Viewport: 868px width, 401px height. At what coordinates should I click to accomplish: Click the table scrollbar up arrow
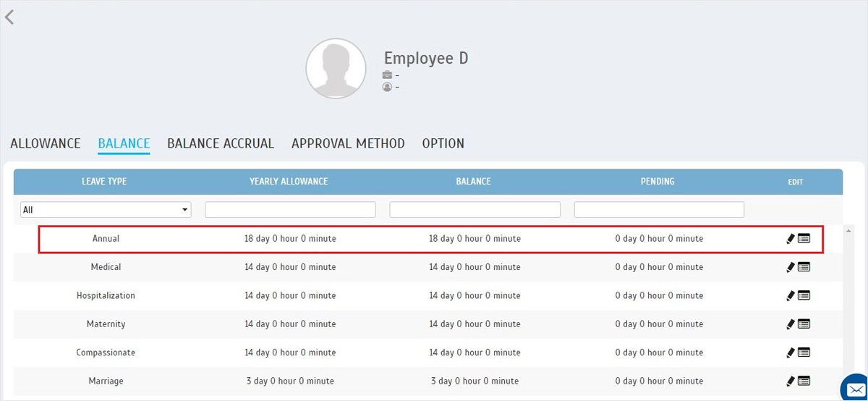coord(848,230)
